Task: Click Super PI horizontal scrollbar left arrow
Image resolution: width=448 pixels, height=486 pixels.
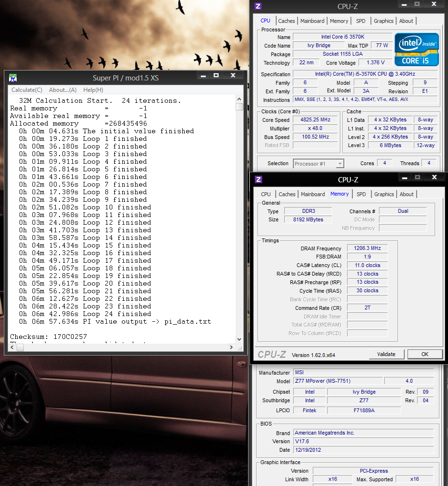Action: coord(12,347)
